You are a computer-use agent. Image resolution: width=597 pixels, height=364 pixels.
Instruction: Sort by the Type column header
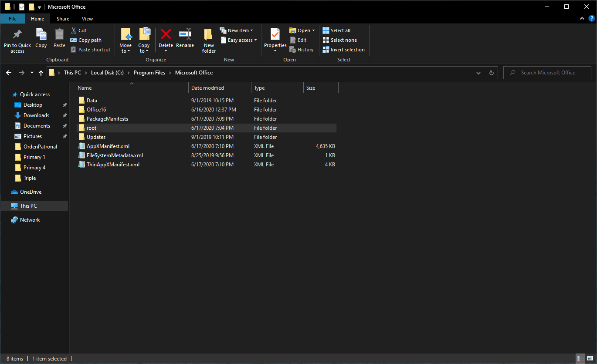278,88
